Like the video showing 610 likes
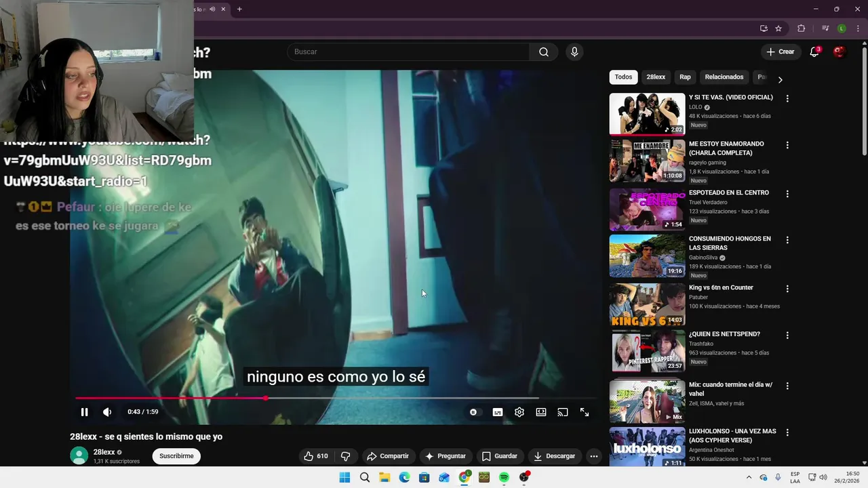 click(x=316, y=456)
